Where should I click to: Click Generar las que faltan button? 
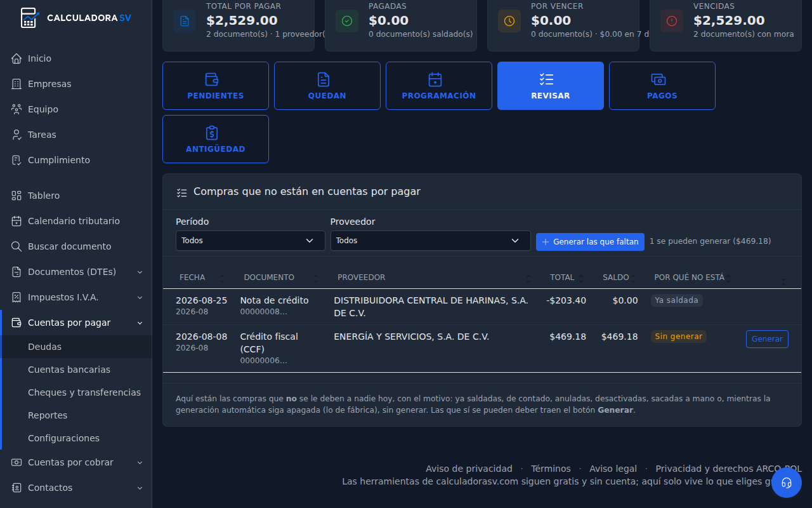tap(590, 242)
